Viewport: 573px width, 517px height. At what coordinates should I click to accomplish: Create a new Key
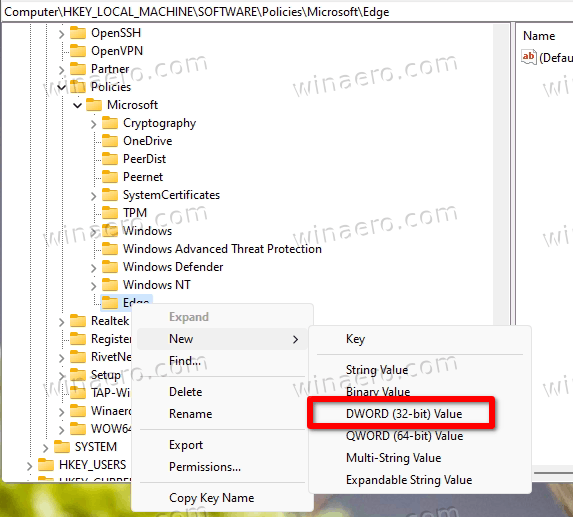tap(420, 339)
